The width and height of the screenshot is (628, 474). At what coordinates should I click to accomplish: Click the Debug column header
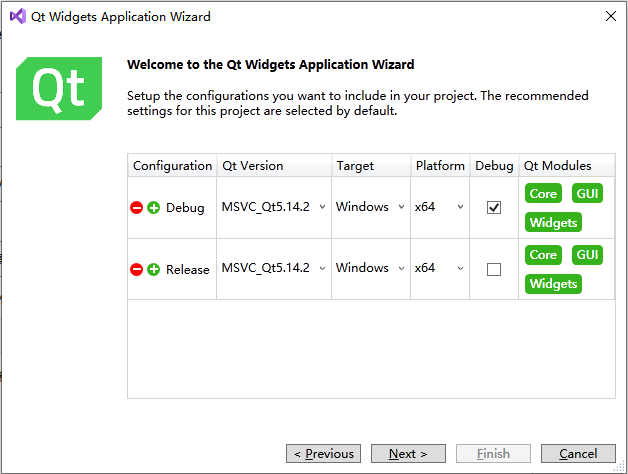click(x=494, y=165)
